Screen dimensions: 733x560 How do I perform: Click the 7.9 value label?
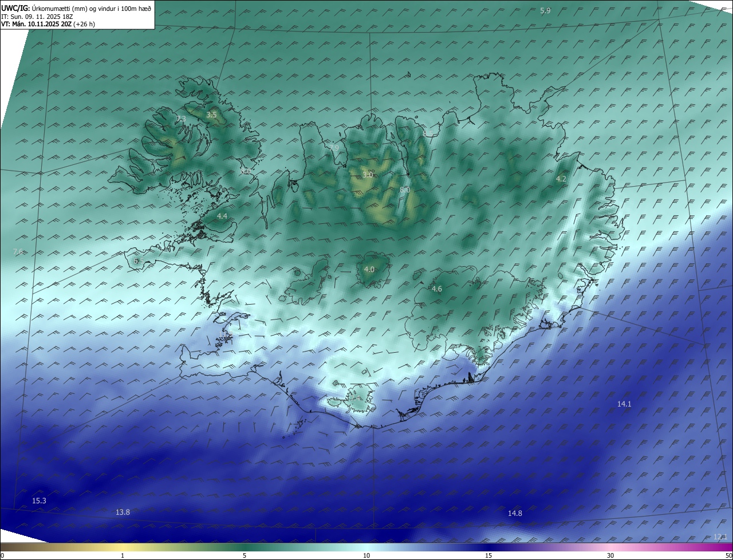333,148
